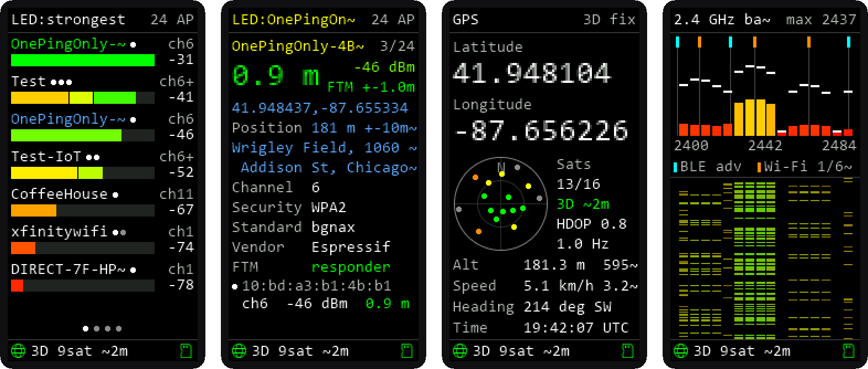Click the globe icon on the LED:OnePingOn~ screen

click(239, 351)
